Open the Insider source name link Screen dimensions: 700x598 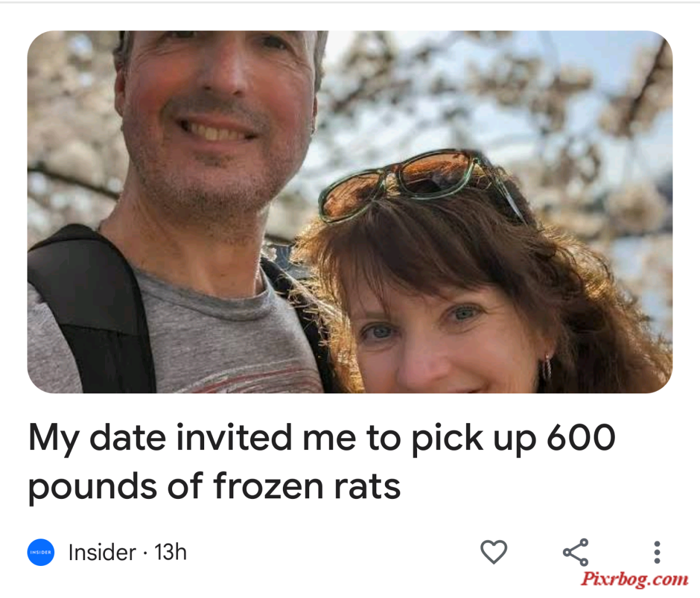(x=102, y=552)
